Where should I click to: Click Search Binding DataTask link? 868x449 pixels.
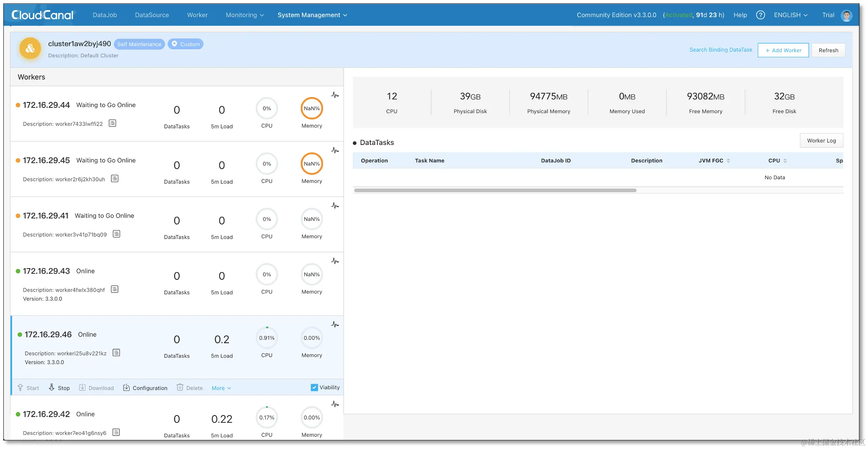pos(721,50)
